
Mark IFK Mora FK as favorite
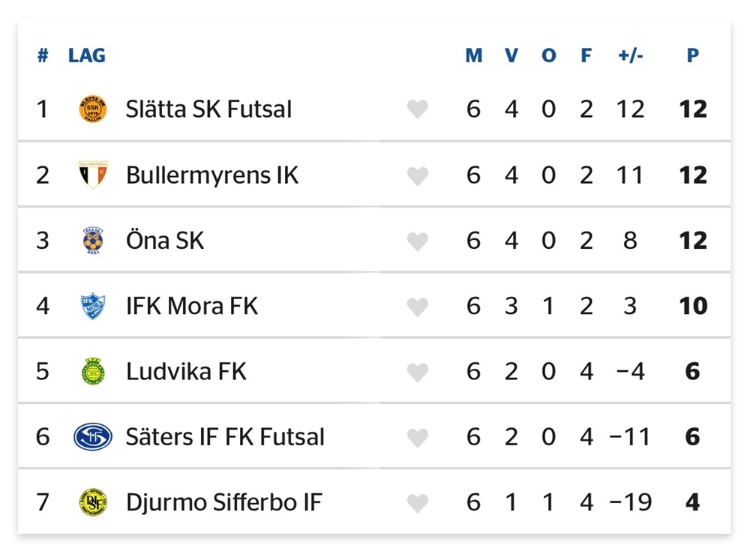418,307
